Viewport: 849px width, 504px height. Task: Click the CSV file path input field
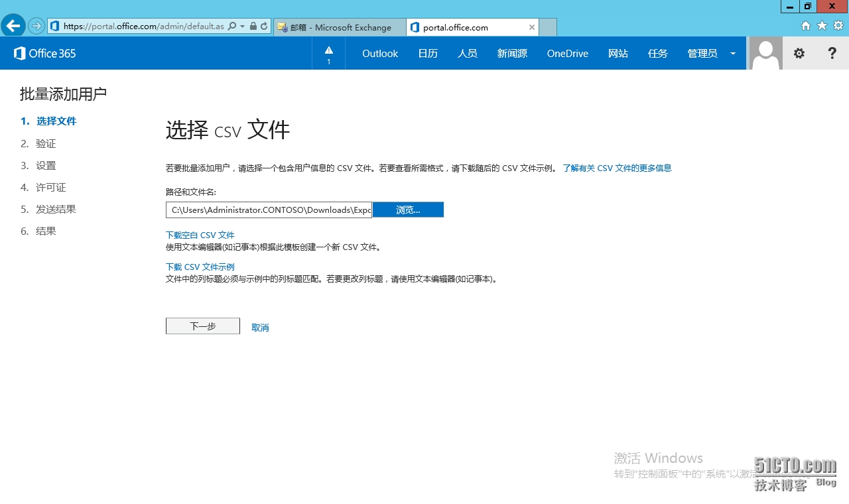click(269, 210)
